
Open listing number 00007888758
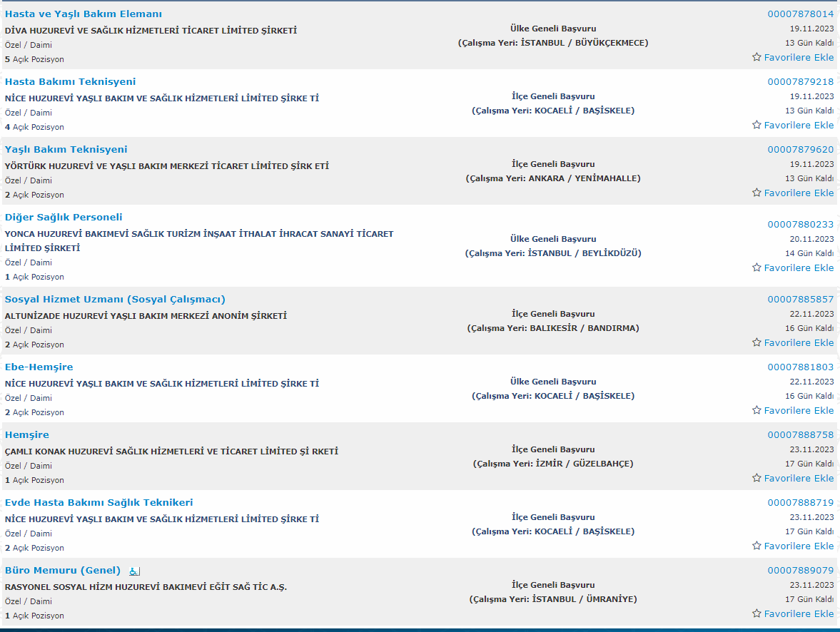pyautogui.click(x=800, y=435)
